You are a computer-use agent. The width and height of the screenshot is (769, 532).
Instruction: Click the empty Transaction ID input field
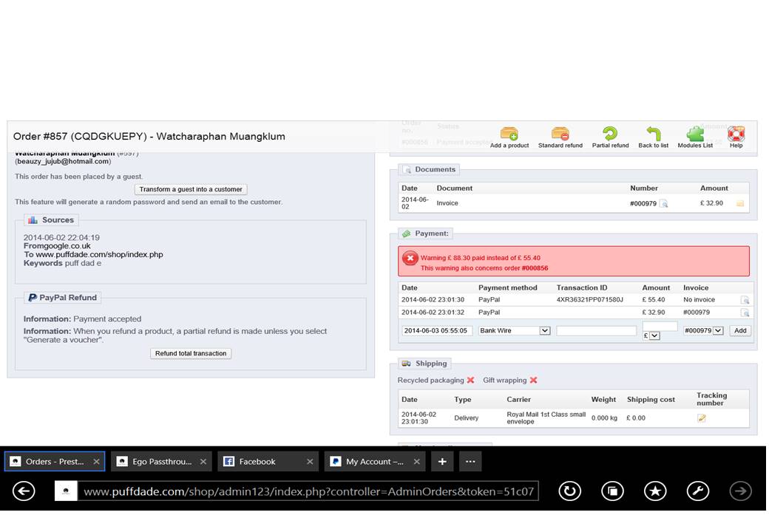(597, 331)
